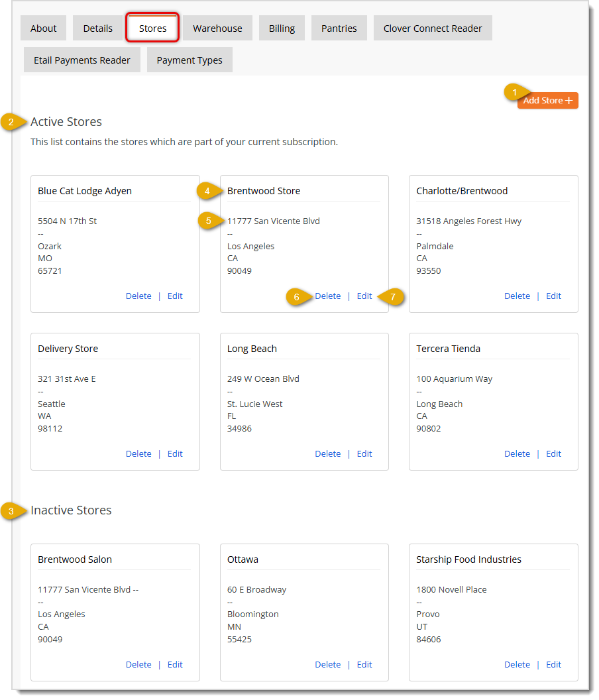Edit the Ottawa inactive store
599x700 pixels.
364,664
